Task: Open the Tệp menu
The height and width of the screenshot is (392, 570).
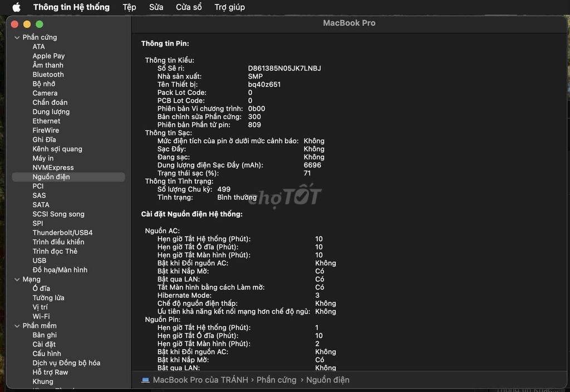Action: pyautogui.click(x=129, y=7)
